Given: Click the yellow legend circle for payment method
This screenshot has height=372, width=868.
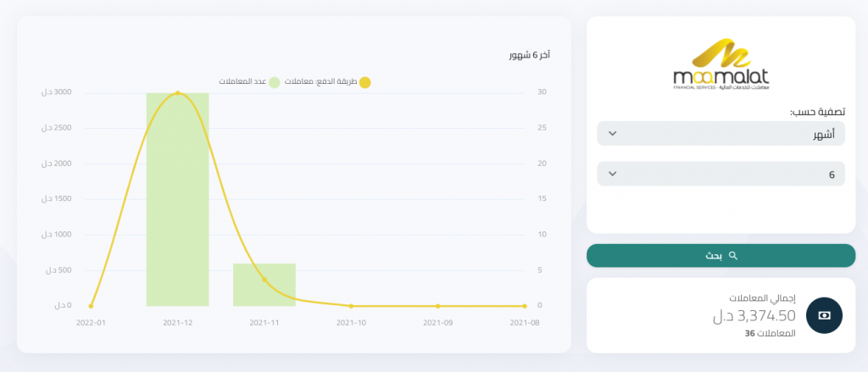Looking at the screenshot, I should [x=365, y=82].
